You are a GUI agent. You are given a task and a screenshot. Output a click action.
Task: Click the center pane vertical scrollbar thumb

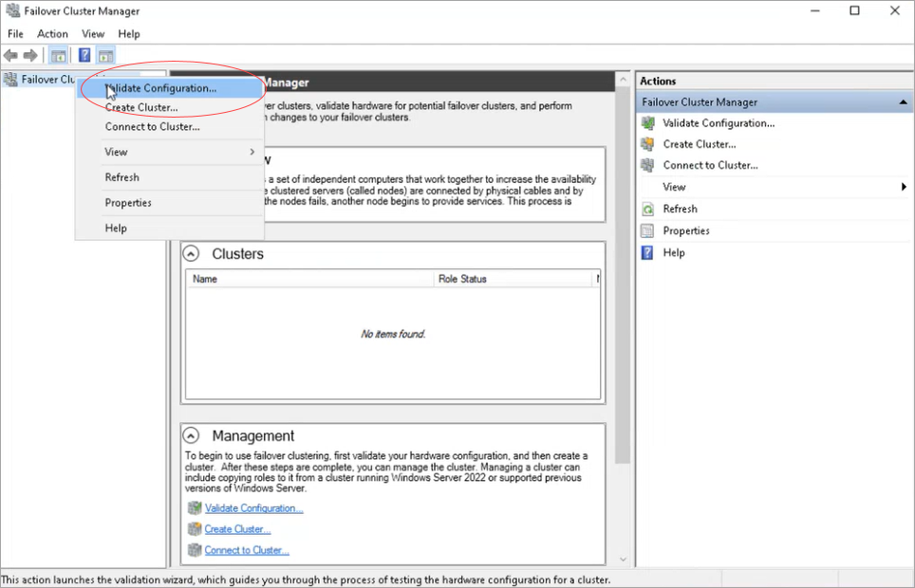click(623, 275)
